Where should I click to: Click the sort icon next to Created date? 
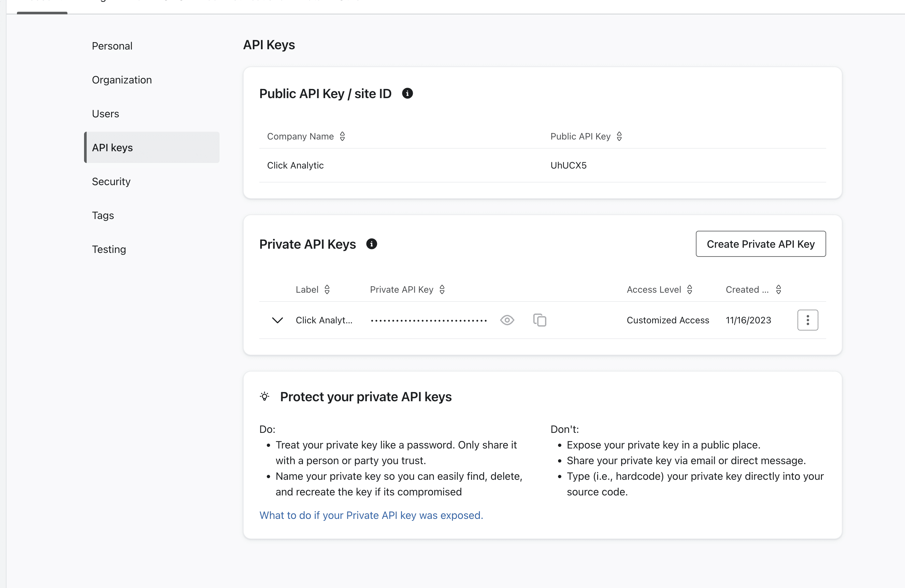pyautogui.click(x=779, y=289)
